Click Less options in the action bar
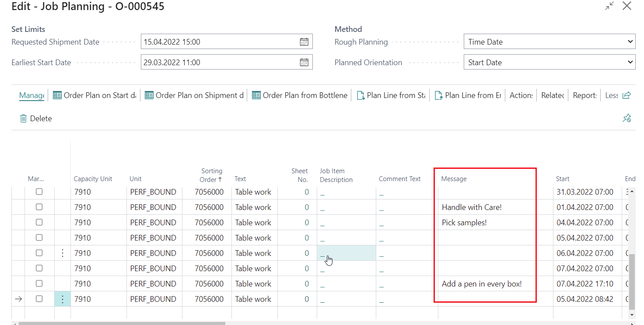Viewport: 644px width, 325px height. tap(612, 95)
